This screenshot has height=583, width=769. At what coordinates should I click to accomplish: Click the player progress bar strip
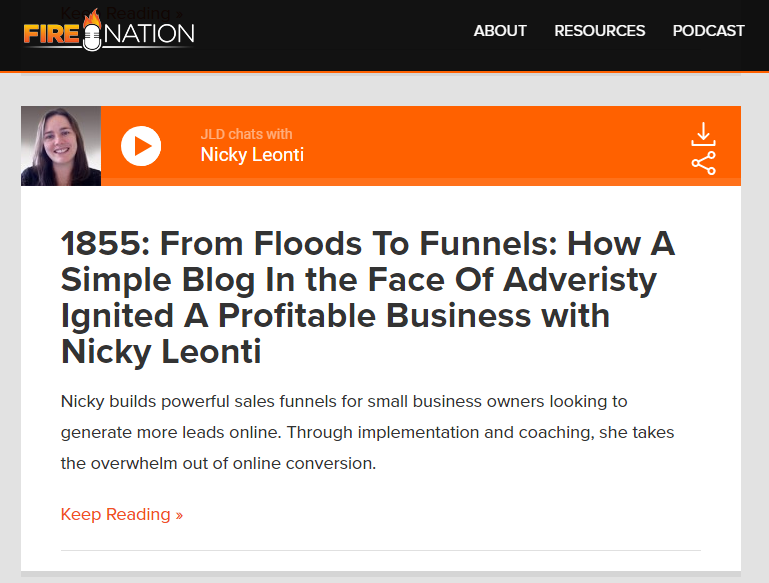(421, 182)
